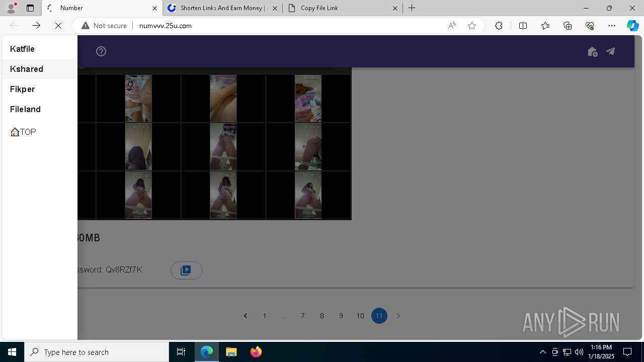Open Settings and more menu
This screenshot has width=644, height=362.
point(612,26)
